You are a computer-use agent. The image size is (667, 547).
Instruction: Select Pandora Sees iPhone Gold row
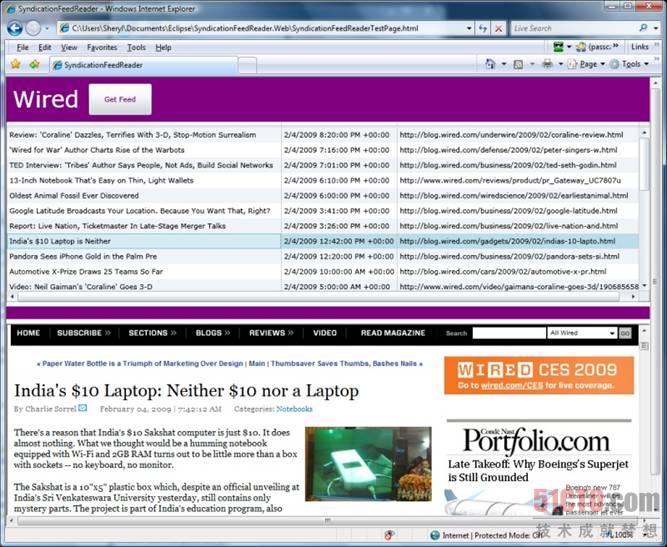click(x=322, y=256)
